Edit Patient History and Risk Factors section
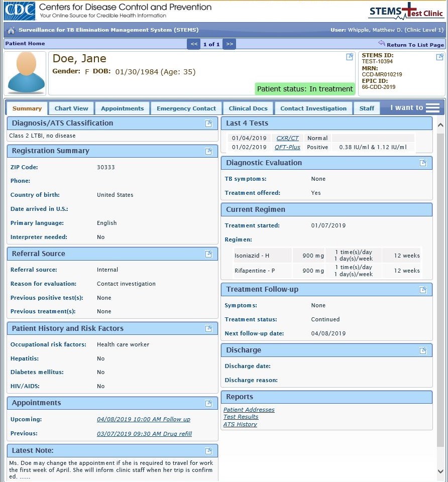 click(209, 328)
